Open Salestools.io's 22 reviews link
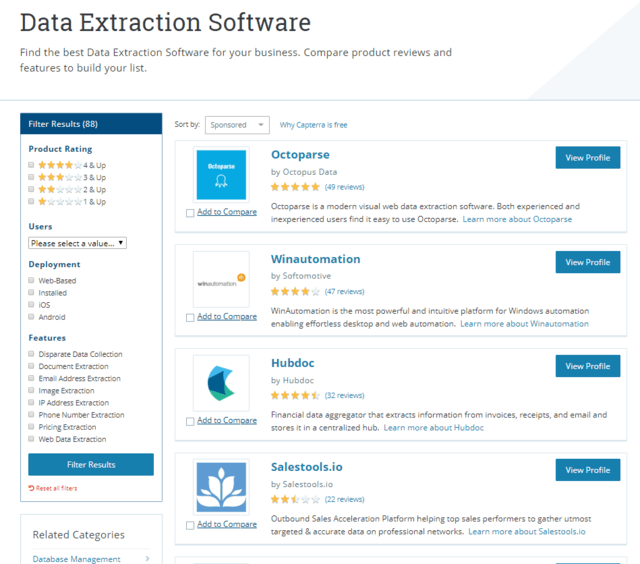This screenshot has width=640, height=564. coord(344,499)
